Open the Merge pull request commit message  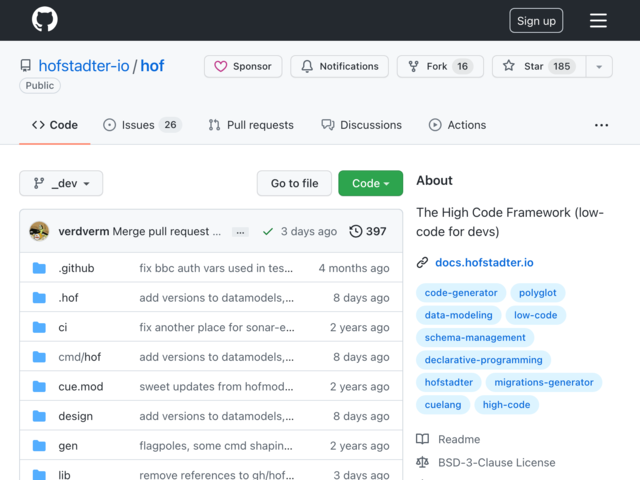click(x=167, y=231)
